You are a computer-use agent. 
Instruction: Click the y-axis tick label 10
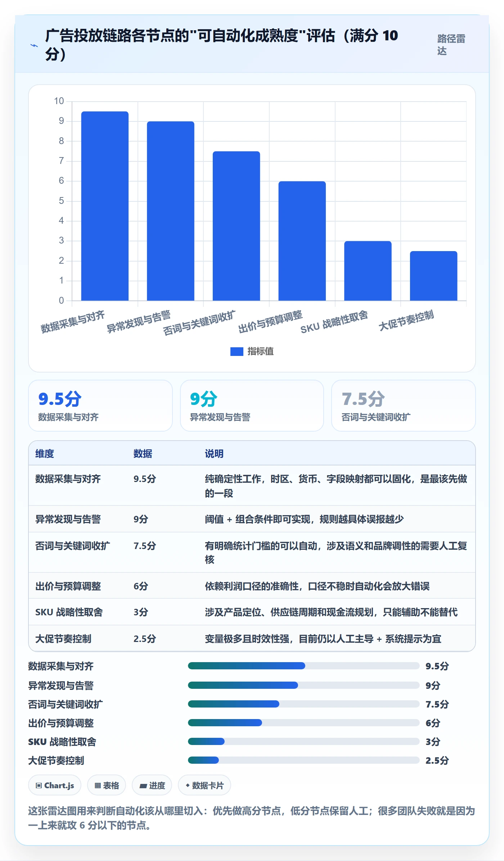click(x=59, y=101)
